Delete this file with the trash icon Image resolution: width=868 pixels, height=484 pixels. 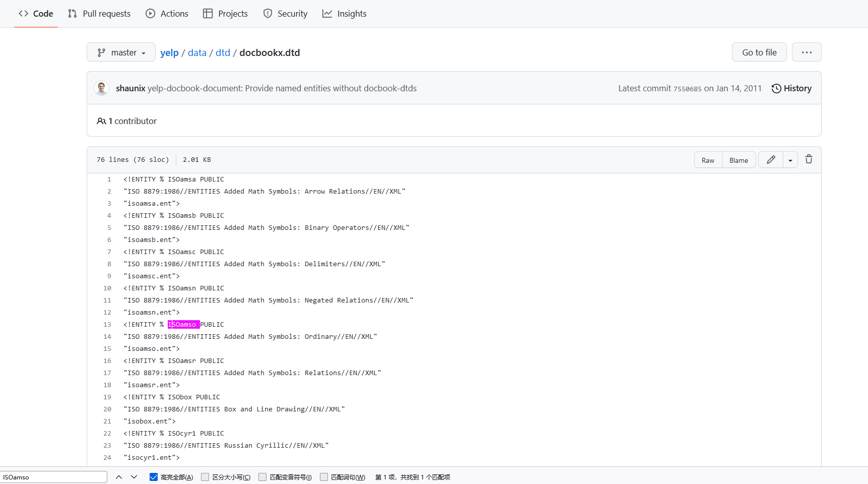(x=809, y=159)
